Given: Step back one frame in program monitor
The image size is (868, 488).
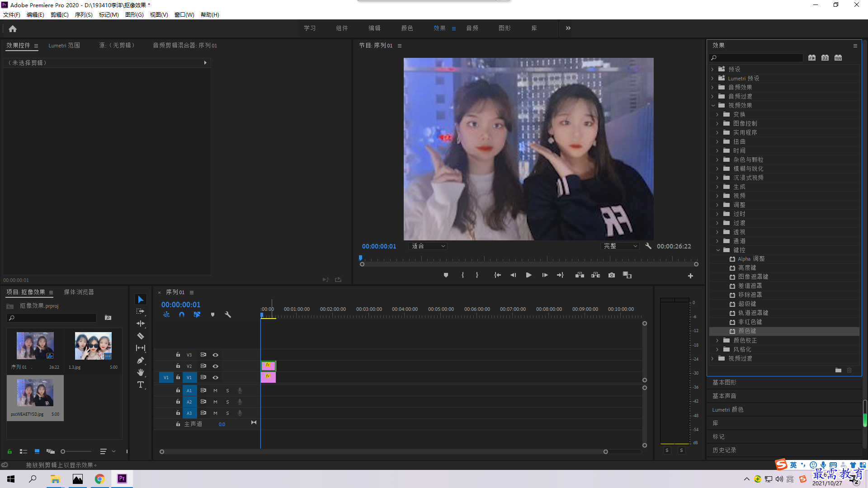Looking at the screenshot, I should click(x=513, y=275).
